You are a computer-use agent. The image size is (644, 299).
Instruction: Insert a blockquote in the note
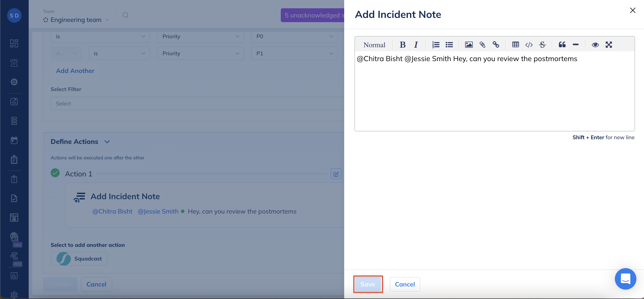[562, 45]
